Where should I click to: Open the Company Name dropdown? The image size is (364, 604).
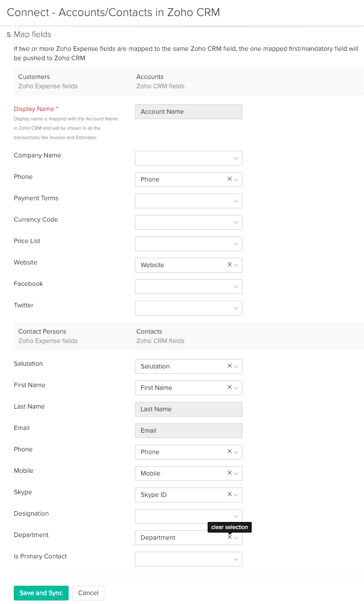coord(188,158)
